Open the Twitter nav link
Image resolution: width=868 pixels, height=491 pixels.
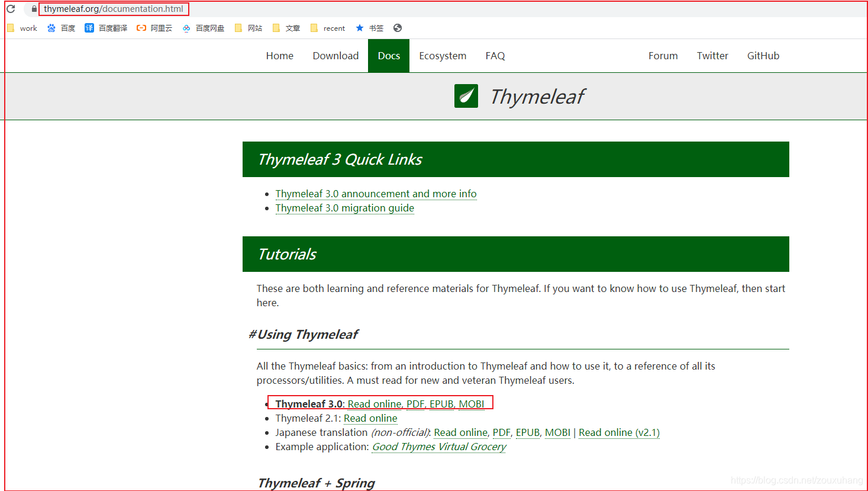(x=712, y=56)
